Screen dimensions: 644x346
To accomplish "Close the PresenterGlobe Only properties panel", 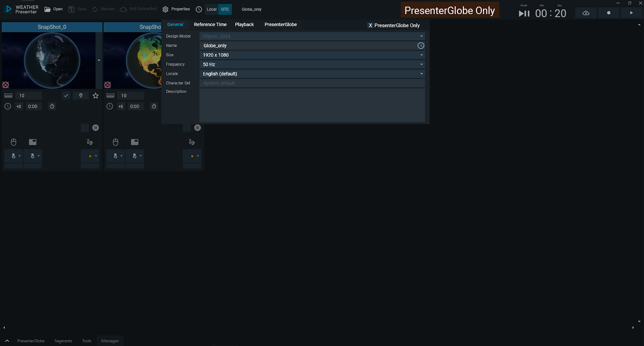I will tap(370, 25).
